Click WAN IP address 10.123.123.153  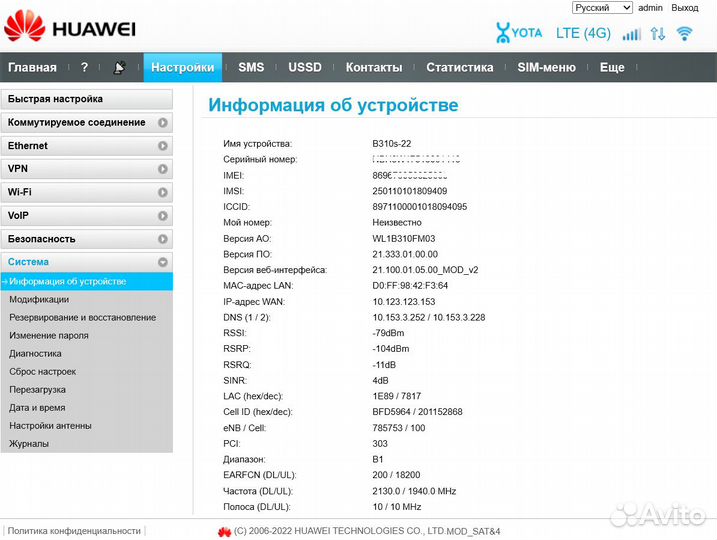(x=404, y=302)
